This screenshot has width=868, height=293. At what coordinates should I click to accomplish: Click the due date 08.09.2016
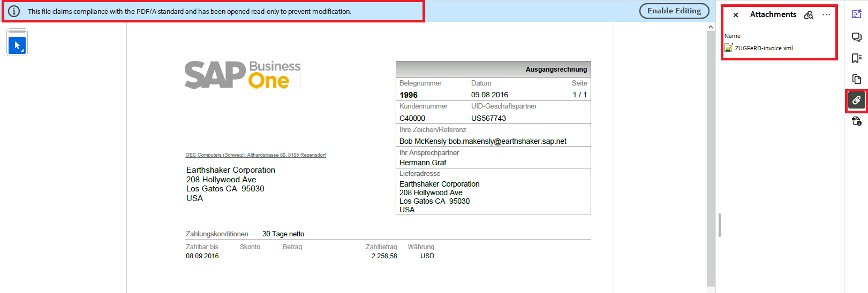pyautogui.click(x=202, y=256)
